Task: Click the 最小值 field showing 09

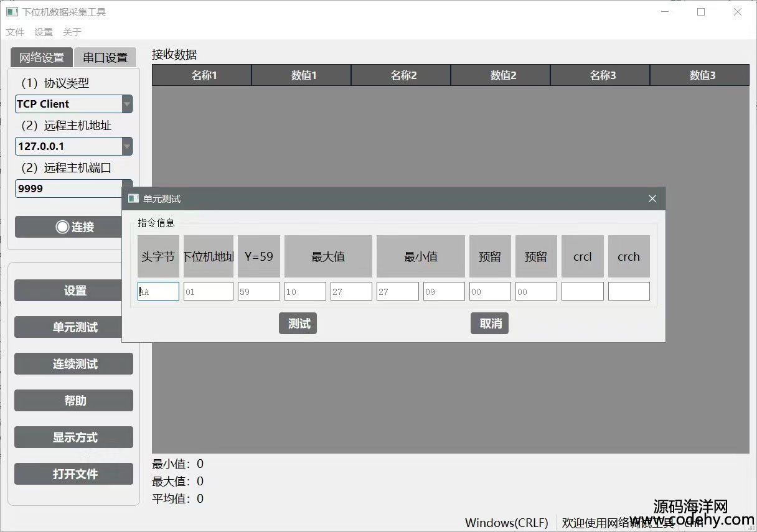Action: [x=444, y=291]
